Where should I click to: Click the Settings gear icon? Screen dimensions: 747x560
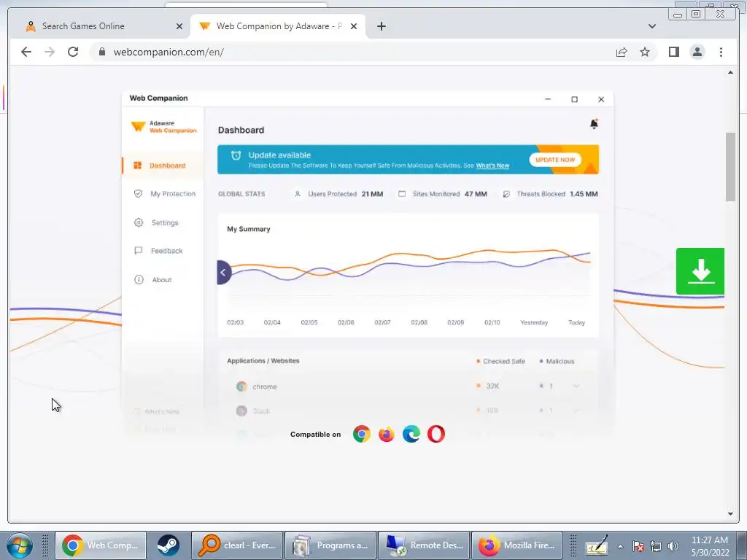tap(139, 222)
